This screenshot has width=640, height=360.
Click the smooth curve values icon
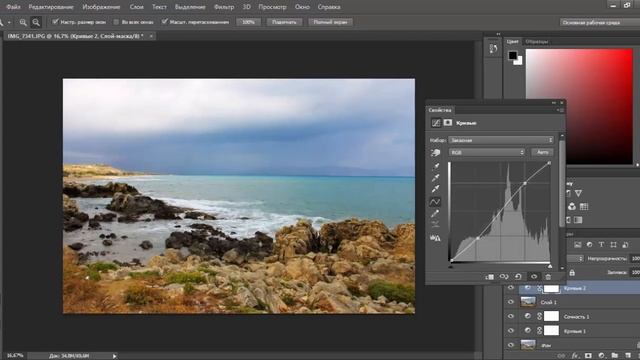(x=436, y=224)
